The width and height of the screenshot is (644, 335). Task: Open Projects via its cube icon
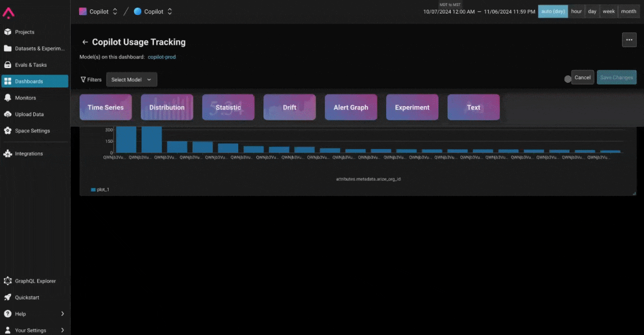7,32
